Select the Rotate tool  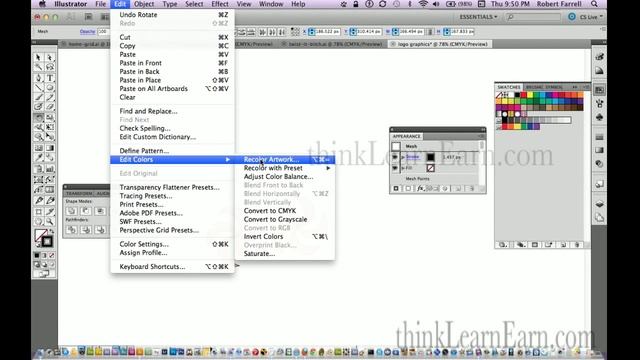38,118
